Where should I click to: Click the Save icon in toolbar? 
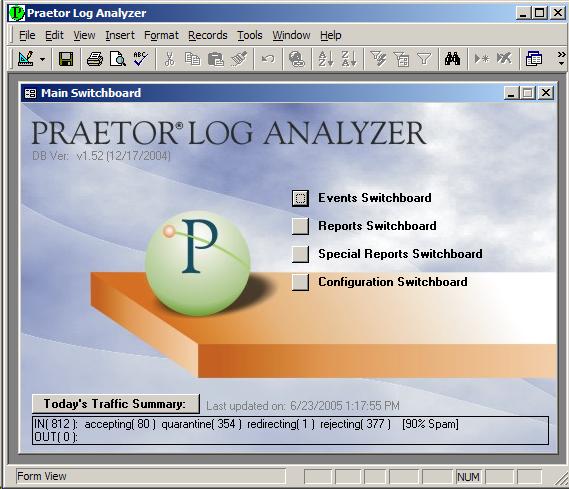click(x=66, y=59)
